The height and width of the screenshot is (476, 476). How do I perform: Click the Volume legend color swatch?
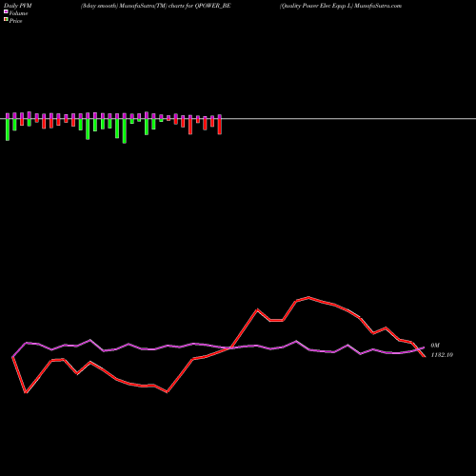click(6, 12)
